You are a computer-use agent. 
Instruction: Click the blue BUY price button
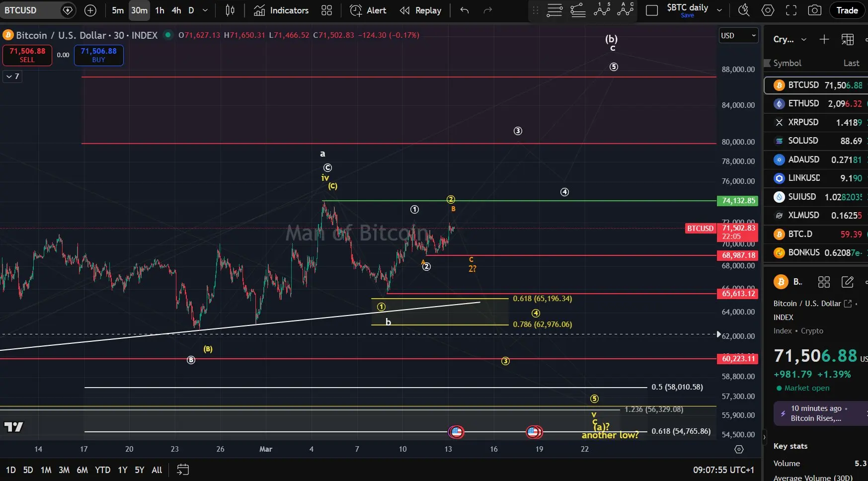(x=98, y=55)
